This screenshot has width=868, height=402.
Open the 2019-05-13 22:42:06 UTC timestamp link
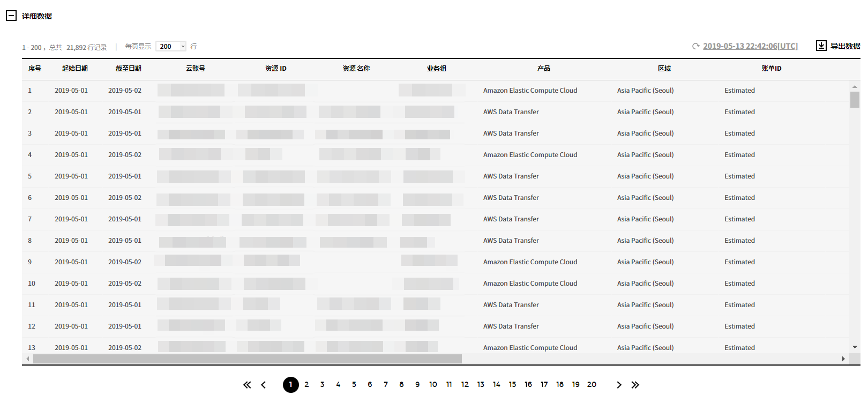750,46
